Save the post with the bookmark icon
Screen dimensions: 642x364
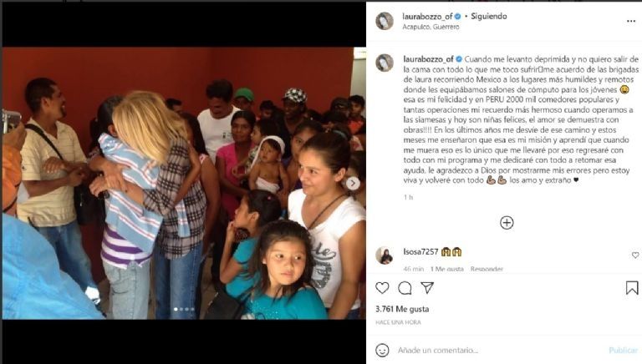click(632, 288)
